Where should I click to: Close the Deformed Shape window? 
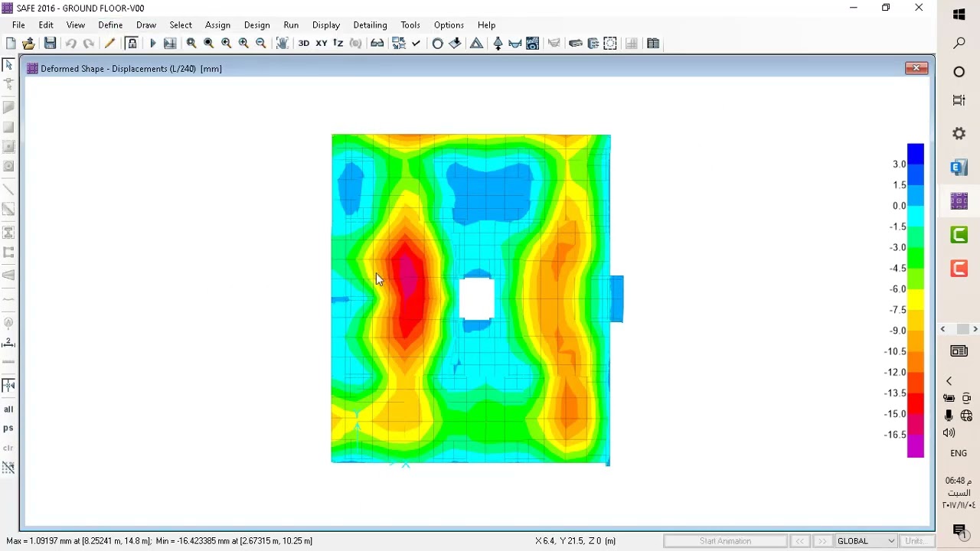tap(916, 68)
